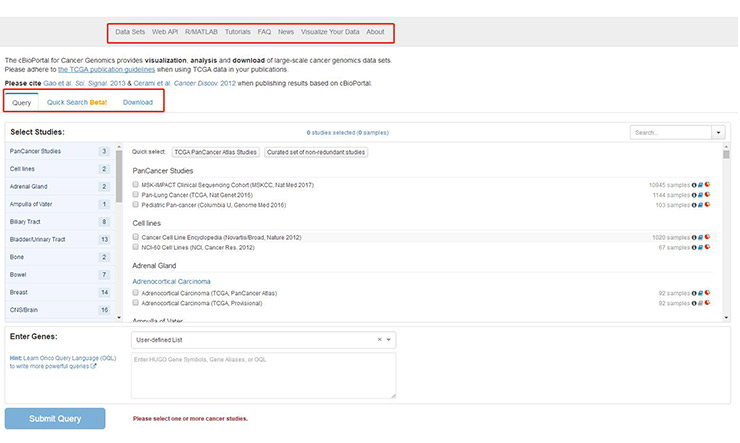The height and width of the screenshot is (443, 740).
Task: Switch to the Download tab
Action: (138, 102)
